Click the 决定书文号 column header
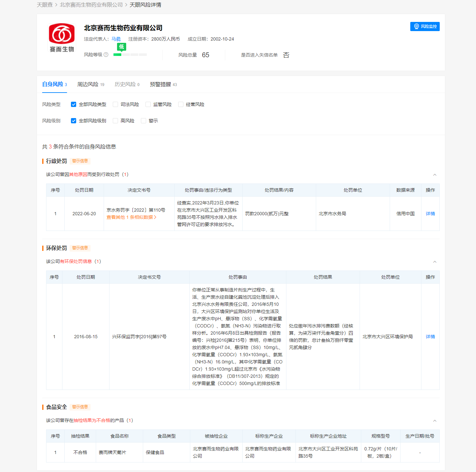The width and height of the screenshot is (476, 472). point(149,277)
